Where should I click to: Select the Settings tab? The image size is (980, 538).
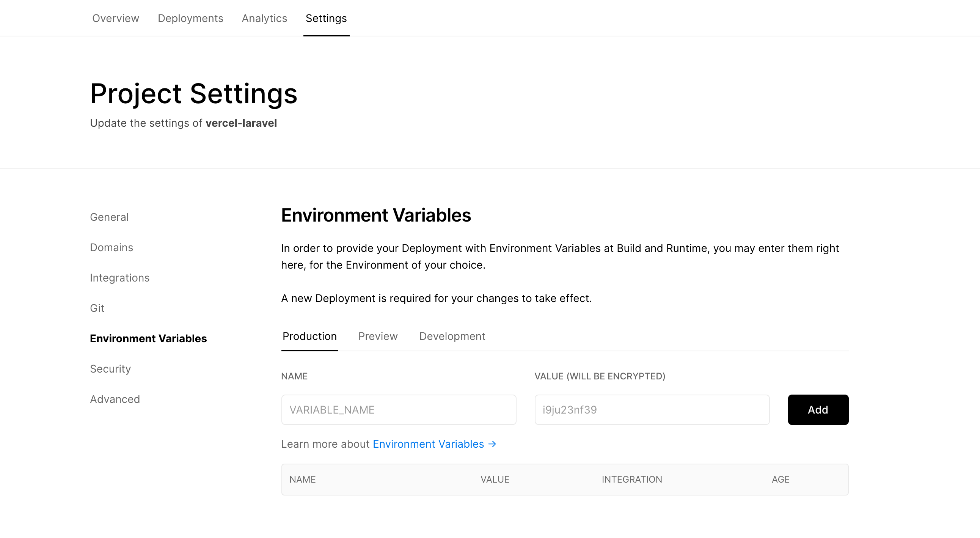click(x=326, y=19)
